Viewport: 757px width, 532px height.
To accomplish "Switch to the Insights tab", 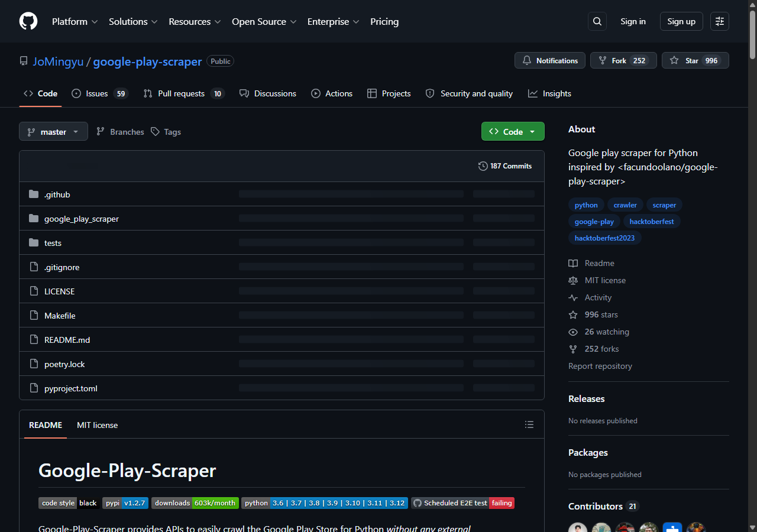I will coord(549,93).
